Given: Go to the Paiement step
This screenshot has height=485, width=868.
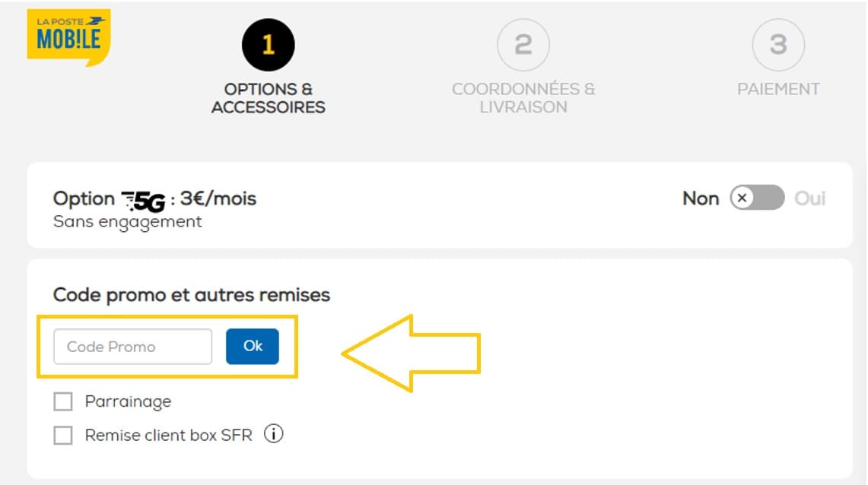Looking at the screenshot, I should [779, 88].
